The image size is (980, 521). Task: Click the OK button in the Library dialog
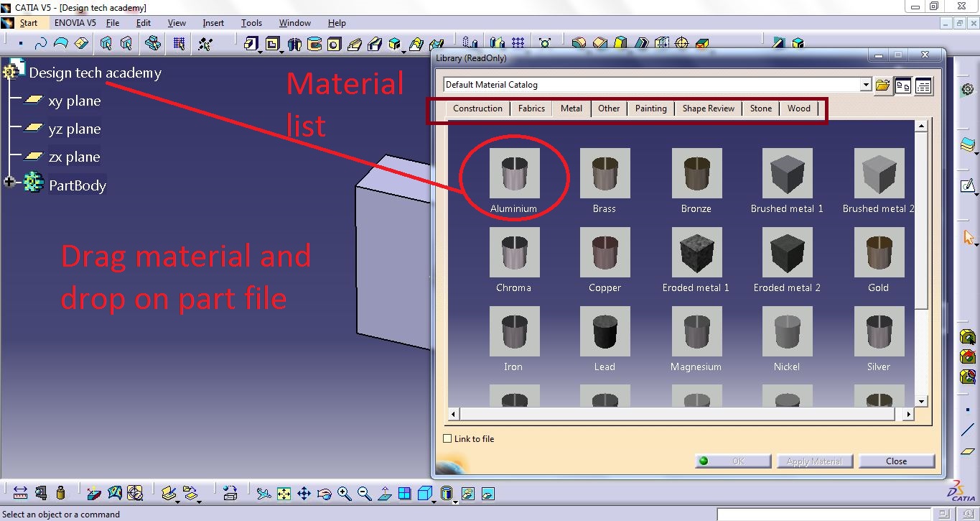[x=732, y=461]
